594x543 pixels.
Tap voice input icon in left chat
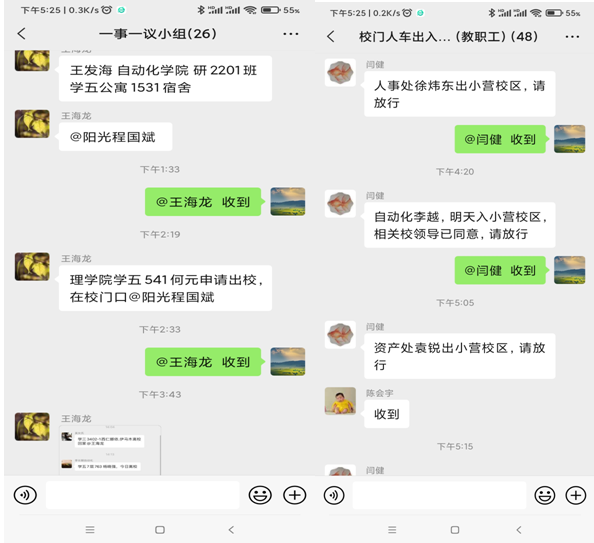(x=25, y=495)
